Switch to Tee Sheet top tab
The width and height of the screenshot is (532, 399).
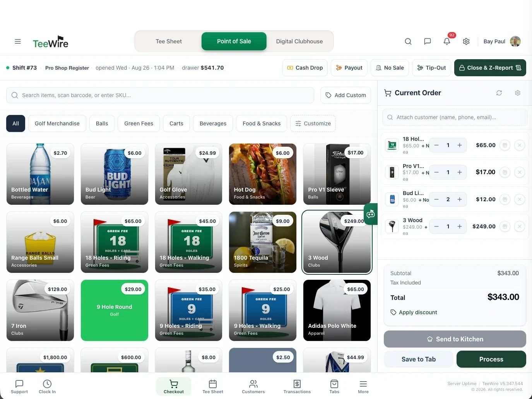(x=169, y=41)
